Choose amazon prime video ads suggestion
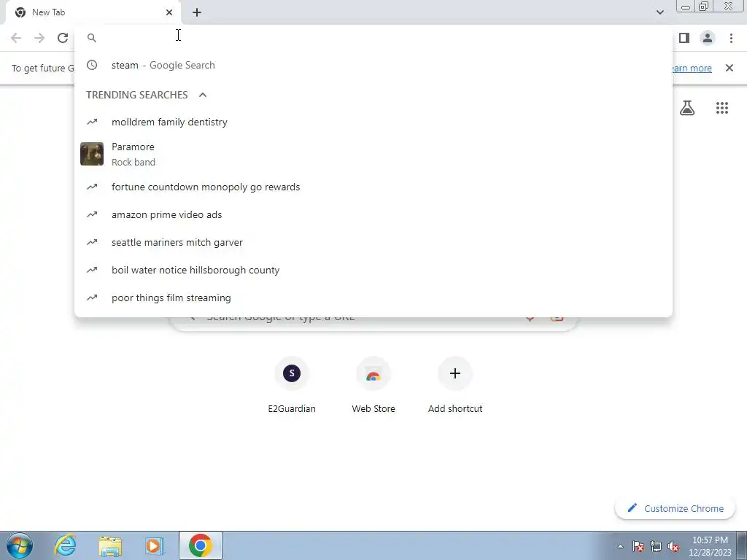This screenshot has height=560, width=747. tap(373, 214)
